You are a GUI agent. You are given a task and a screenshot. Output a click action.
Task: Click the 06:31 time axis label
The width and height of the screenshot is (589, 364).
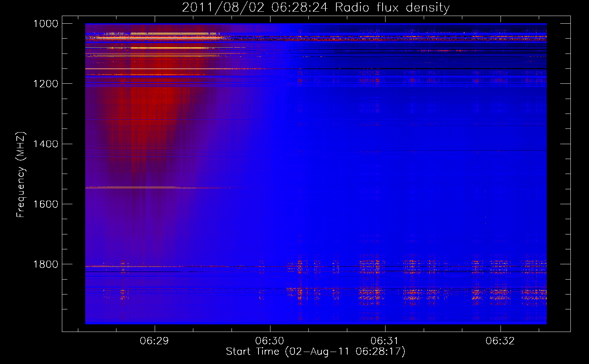click(385, 341)
